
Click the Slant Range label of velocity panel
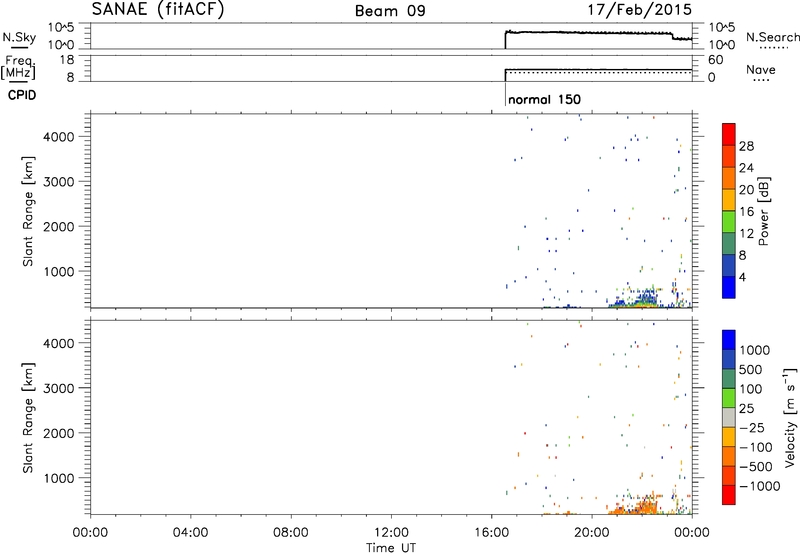coord(28,417)
